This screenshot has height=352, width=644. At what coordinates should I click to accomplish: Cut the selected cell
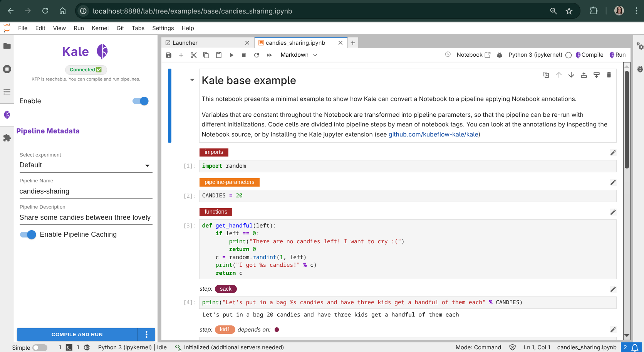click(194, 55)
